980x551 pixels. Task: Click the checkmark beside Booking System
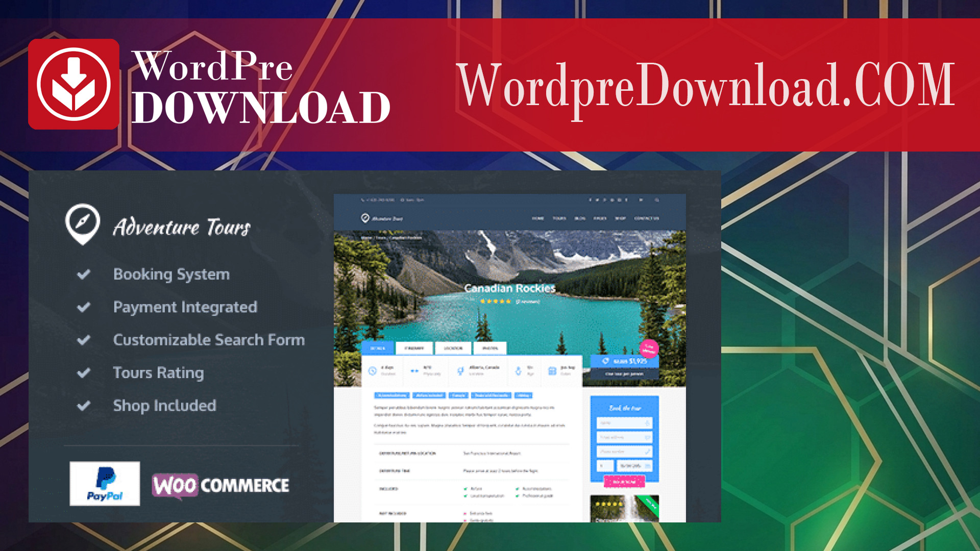[x=84, y=274]
